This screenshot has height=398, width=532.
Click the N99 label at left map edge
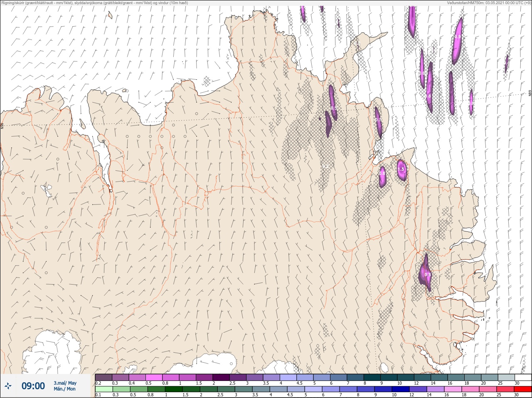coord(2,125)
